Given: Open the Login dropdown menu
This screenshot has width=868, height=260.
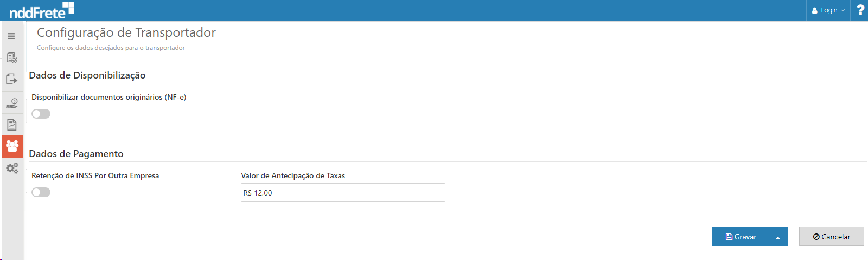Looking at the screenshot, I should pos(828,10).
